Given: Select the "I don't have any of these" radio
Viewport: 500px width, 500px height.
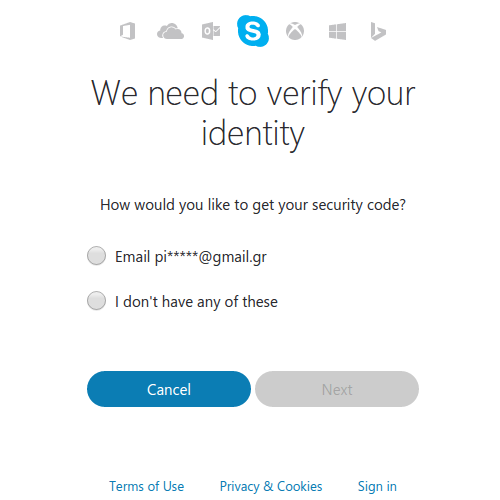Looking at the screenshot, I should tap(96, 301).
